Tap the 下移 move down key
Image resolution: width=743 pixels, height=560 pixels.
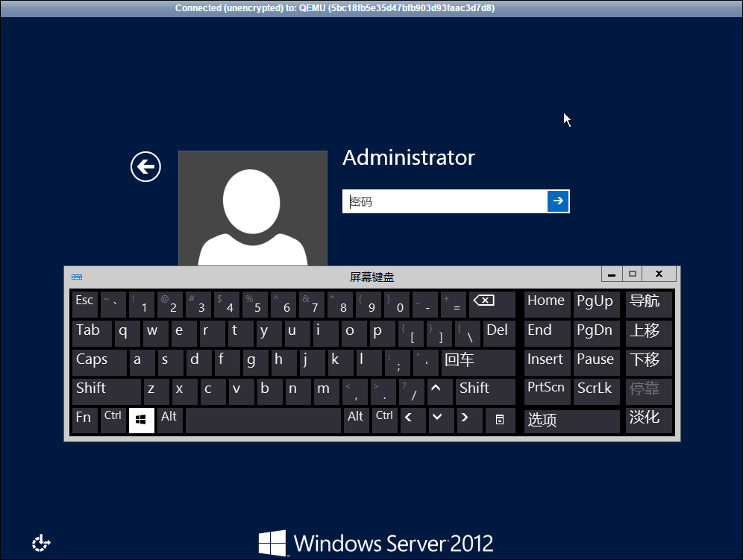[x=649, y=362]
